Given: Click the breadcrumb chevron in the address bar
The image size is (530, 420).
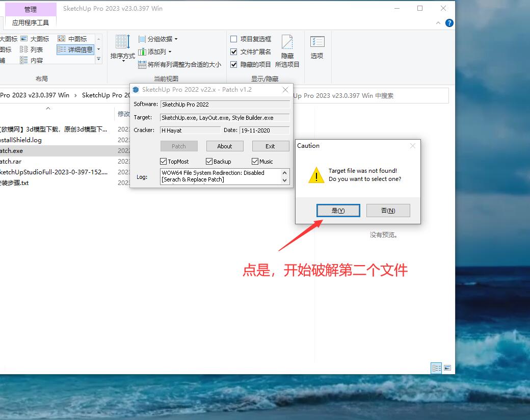Looking at the screenshot, I should [x=75, y=96].
